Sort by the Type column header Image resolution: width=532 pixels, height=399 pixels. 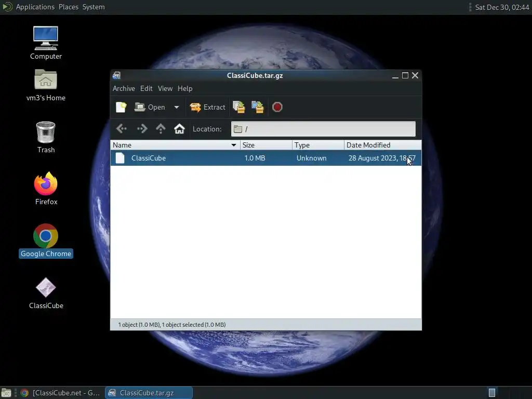click(x=318, y=145)
